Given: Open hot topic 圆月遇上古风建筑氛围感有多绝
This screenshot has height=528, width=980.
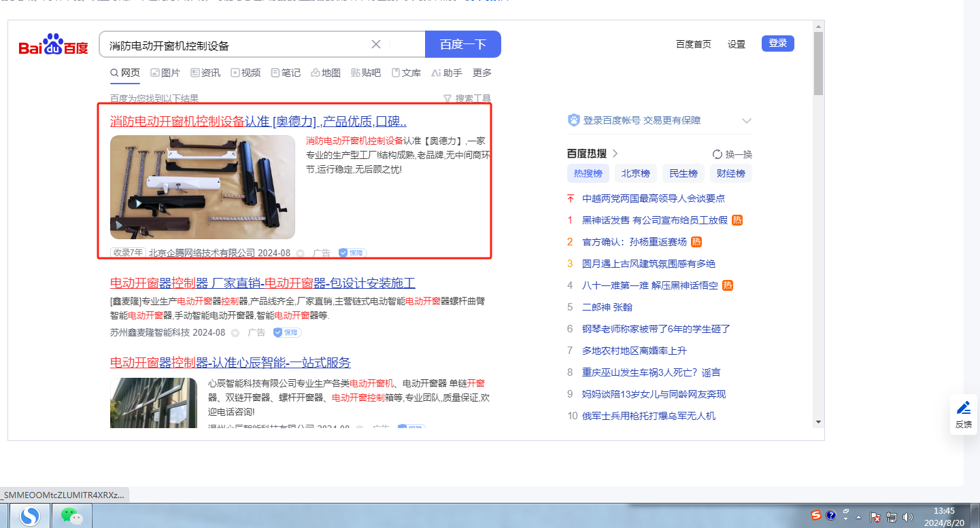Looking at the screenshot, I should tap(649, 264).
